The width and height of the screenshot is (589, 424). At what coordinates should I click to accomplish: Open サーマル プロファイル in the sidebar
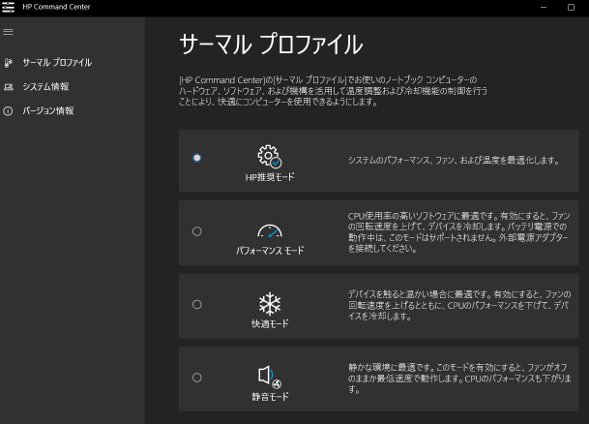tap(57, 63)
